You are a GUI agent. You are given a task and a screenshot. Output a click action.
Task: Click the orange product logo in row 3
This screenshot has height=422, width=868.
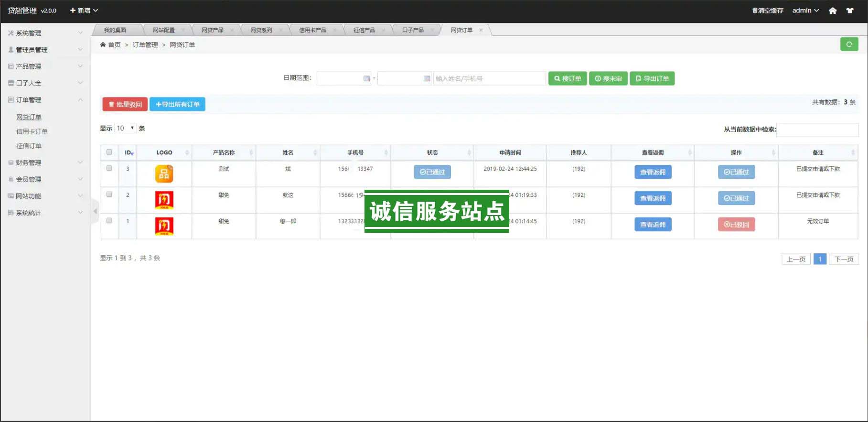164,174
